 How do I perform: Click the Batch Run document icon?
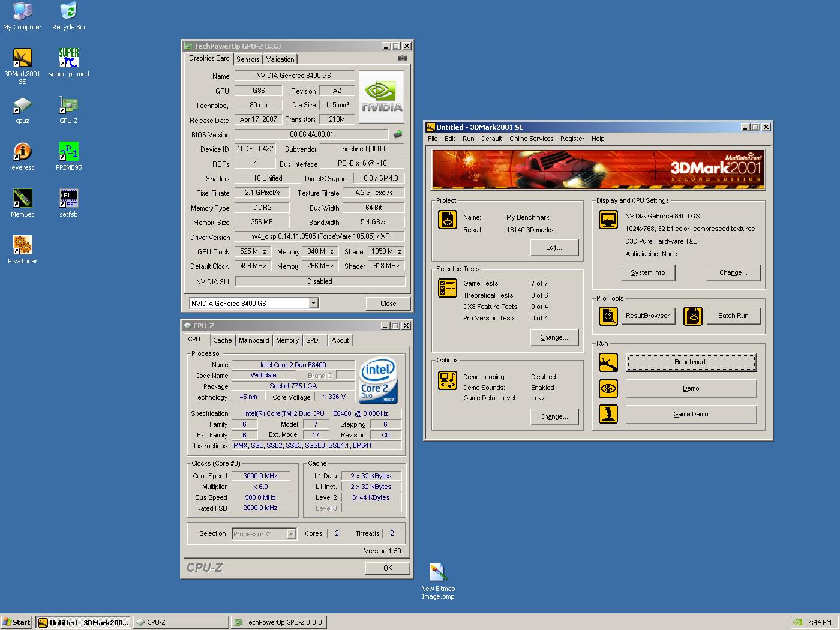tap(693, 316)
